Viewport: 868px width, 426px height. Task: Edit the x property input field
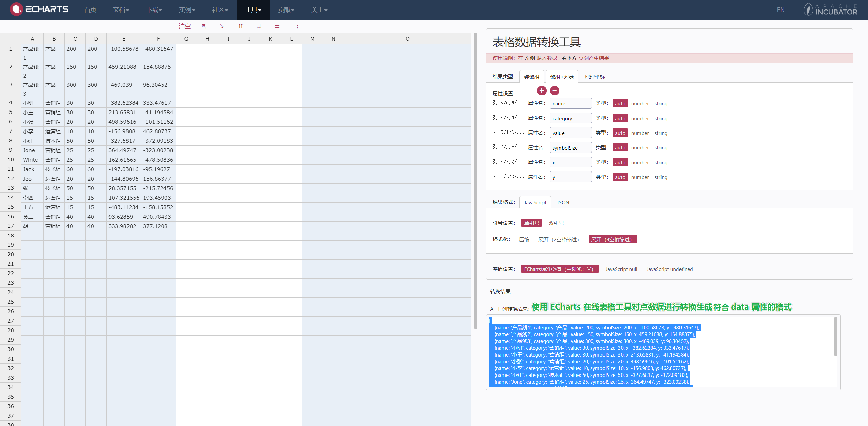pyautogui.click(x=571, y=162)
